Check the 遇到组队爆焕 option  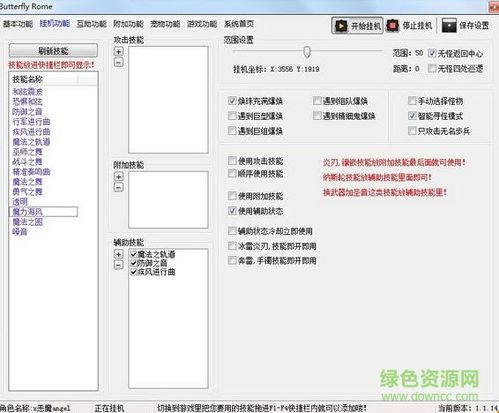point(317,101)
